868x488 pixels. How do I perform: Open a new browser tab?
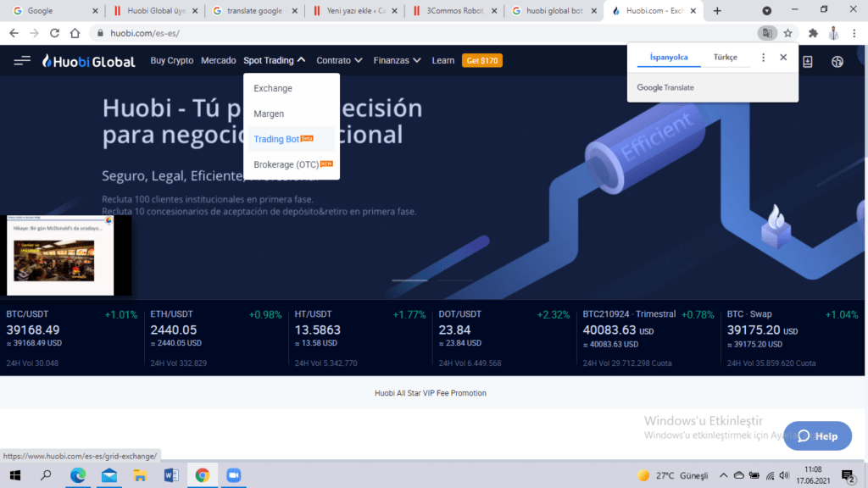717,10
